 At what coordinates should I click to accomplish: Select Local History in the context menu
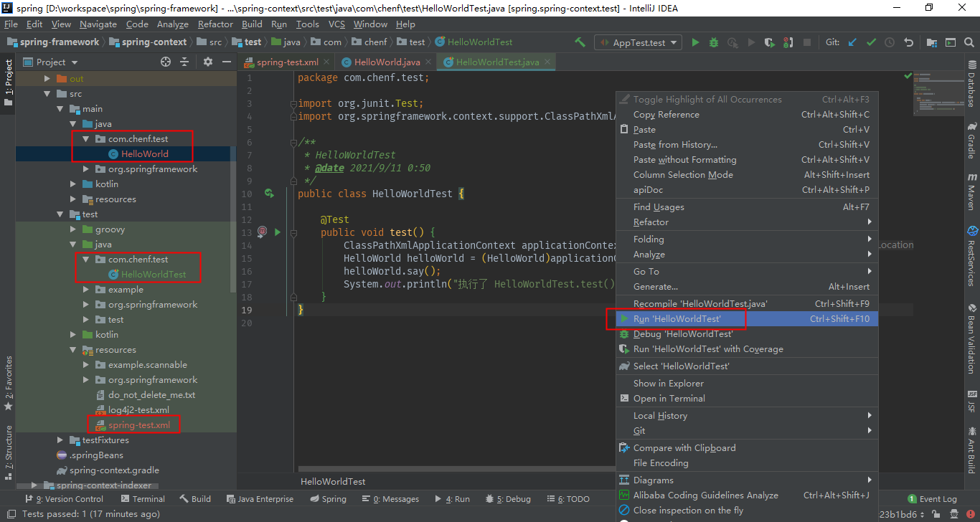pos(659,415)
